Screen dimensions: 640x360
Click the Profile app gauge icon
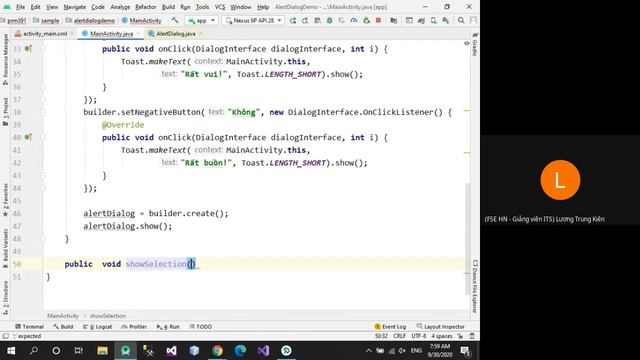[354, 20]
